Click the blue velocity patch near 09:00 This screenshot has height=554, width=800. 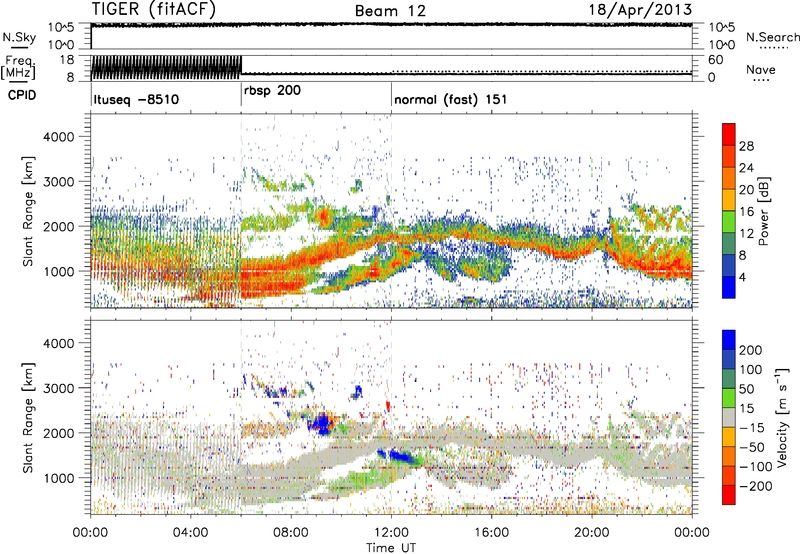pos(322,424)
